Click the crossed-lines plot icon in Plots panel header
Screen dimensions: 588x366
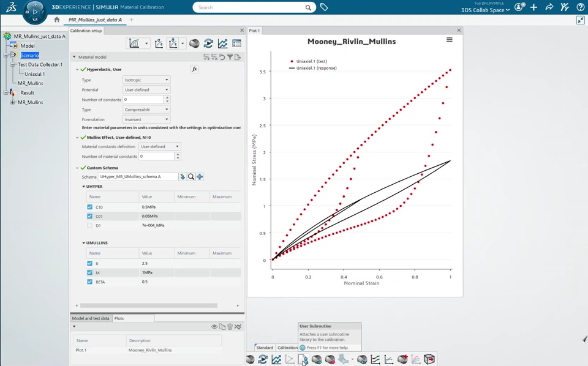pyautogui.click(x=238, y=327)
